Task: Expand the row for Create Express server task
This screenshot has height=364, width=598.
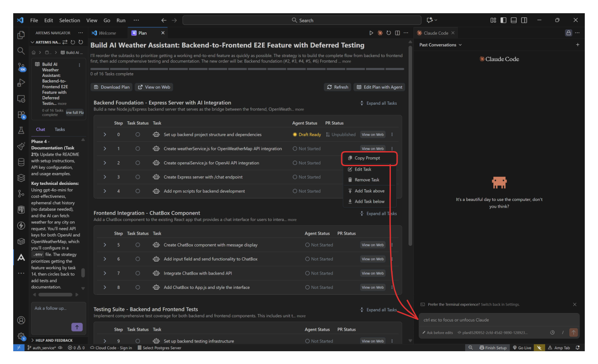Action: [105, 177]
